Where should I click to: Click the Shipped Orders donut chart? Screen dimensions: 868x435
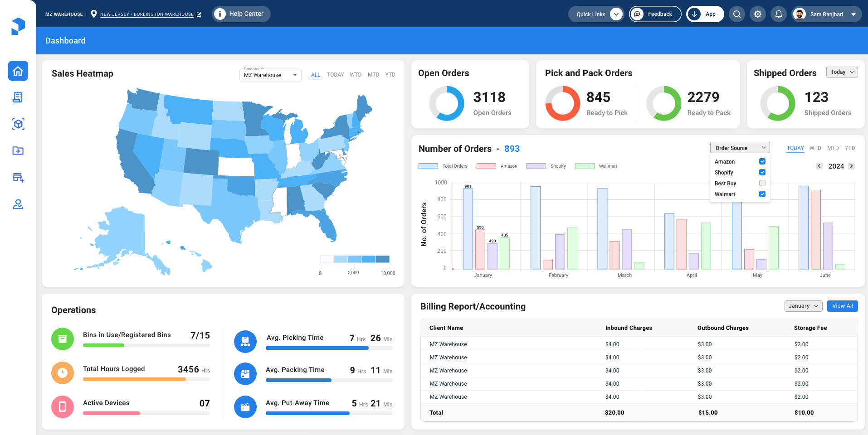click(778, 103)
